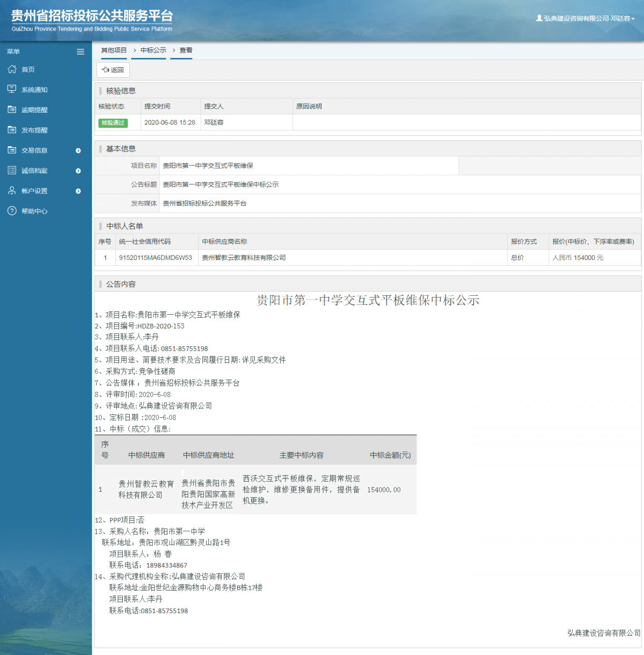The height and width of the screenshot is (655, 644).
Task: Select the 中标公示 breadcrumb tab
Action: [x=153, y=50]
